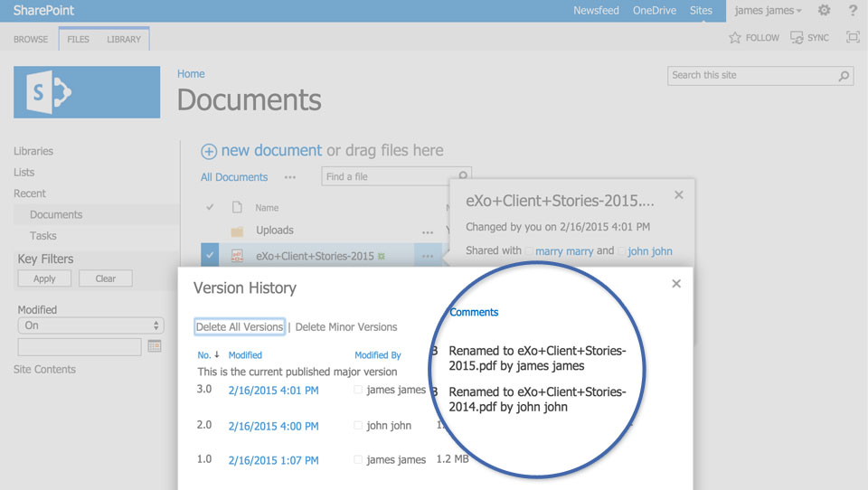This screenshot has height=490, width=868.
Task: Select the All Documents view
Action: point(234,177)
